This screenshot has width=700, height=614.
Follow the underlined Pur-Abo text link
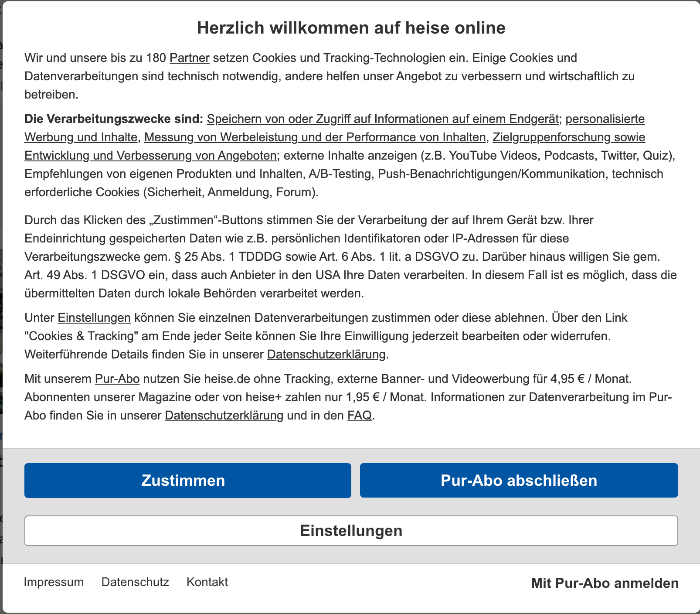117,379
